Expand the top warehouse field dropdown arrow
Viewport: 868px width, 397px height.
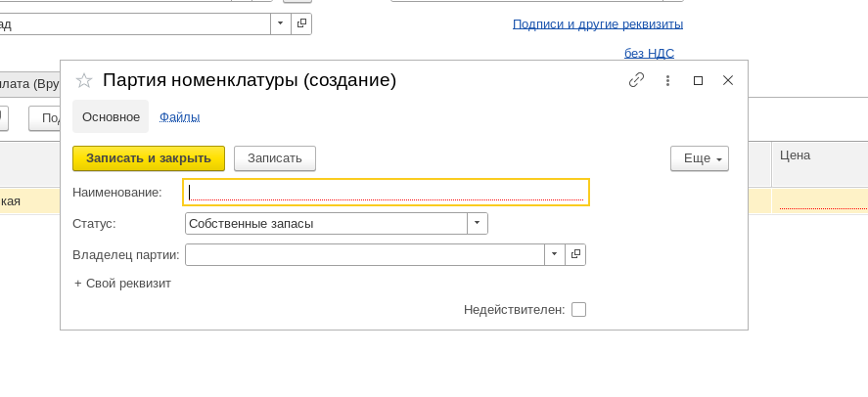pyautogui.click(x=281, y=22)
